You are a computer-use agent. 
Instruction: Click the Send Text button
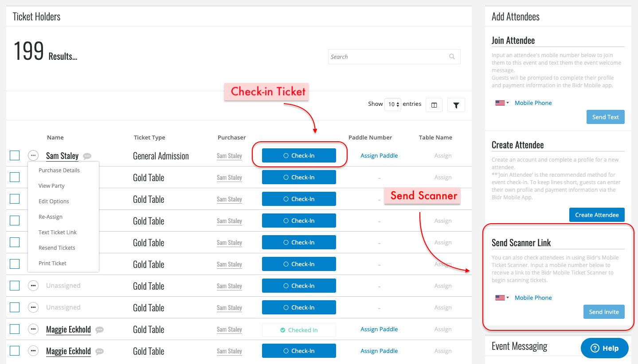click(x=605, y=117)
